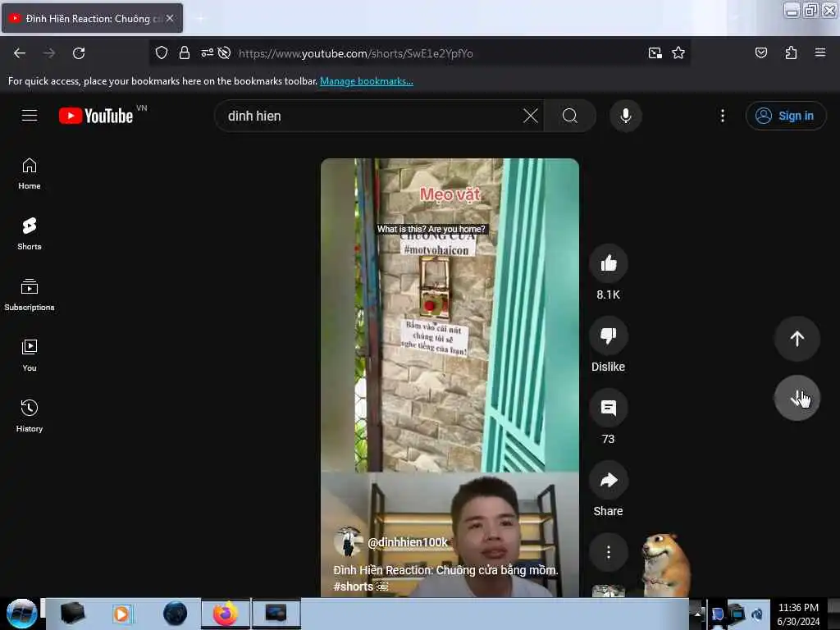Image resolution: width=840 pixels, height=630 pixels.
Task: Reload the page
Action: coord(79,53)
